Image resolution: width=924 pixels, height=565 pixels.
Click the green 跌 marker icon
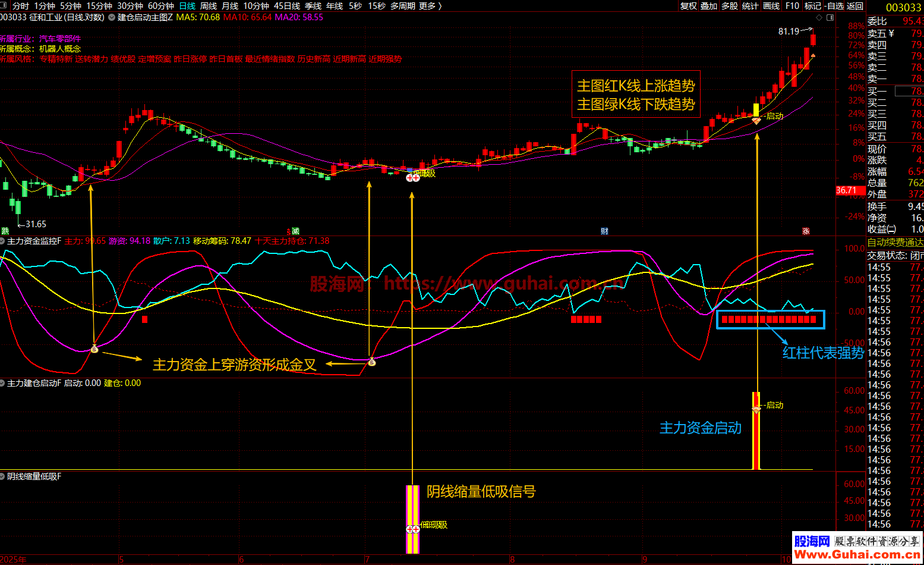5,231
